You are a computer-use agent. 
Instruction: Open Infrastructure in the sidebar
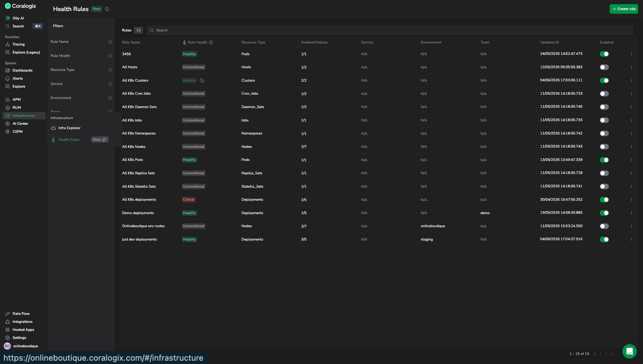[24, 115]
